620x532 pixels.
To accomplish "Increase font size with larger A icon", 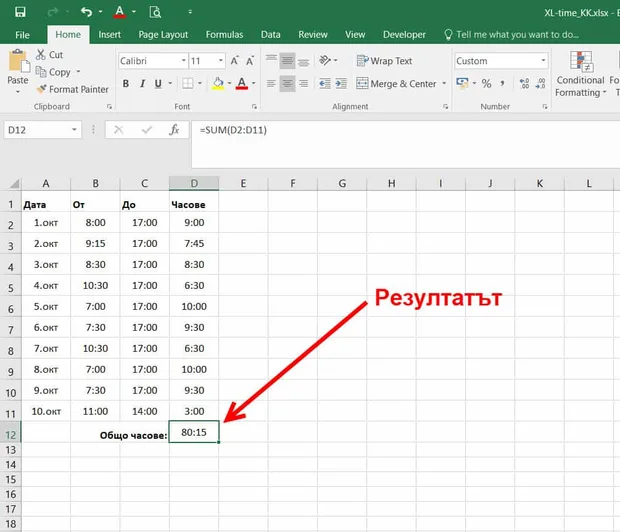I will (234, 61).
